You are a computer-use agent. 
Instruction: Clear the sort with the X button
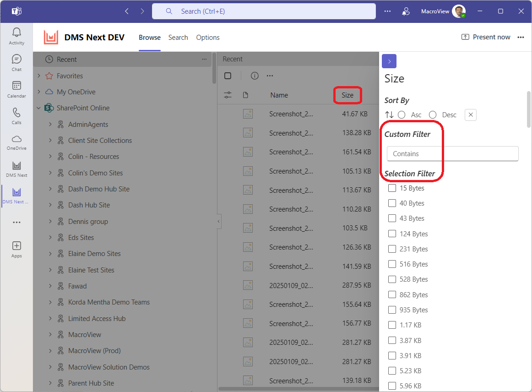tap(471, 115)
